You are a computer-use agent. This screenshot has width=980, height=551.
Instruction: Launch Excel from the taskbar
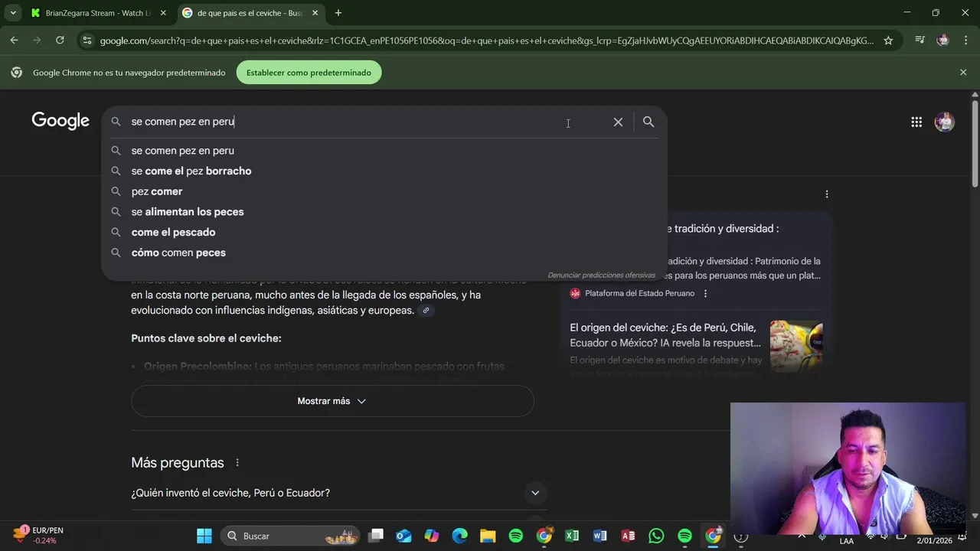(x=572, y=536)
